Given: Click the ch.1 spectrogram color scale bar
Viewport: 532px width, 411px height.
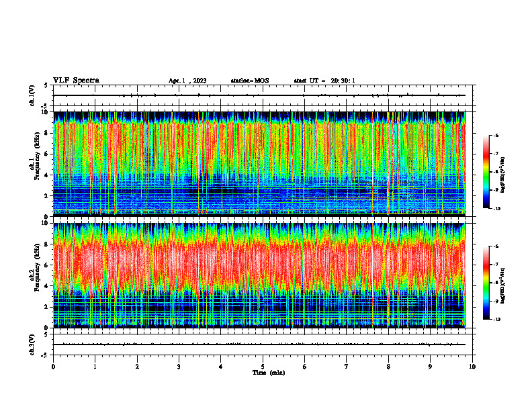Looking at the screenshot, I should (486, 172).
